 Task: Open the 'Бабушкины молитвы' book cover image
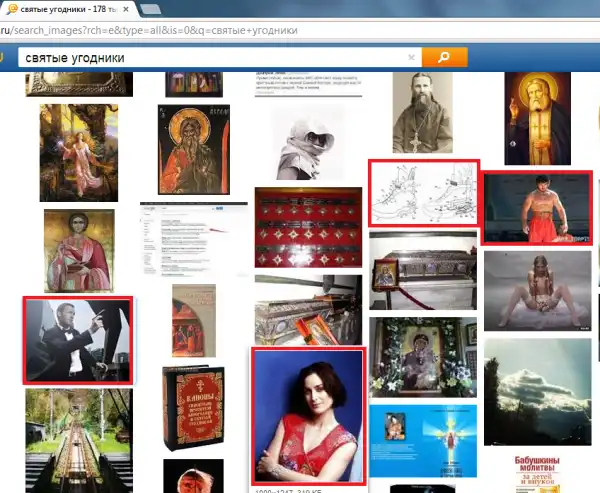point(542,475)
